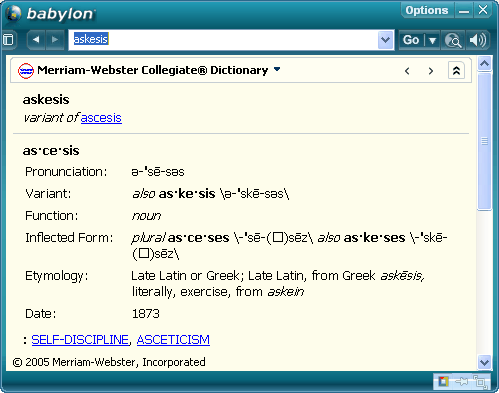Show next dictionary result arrow
Viewport: 499px width, 393px height.
(431, 71)
